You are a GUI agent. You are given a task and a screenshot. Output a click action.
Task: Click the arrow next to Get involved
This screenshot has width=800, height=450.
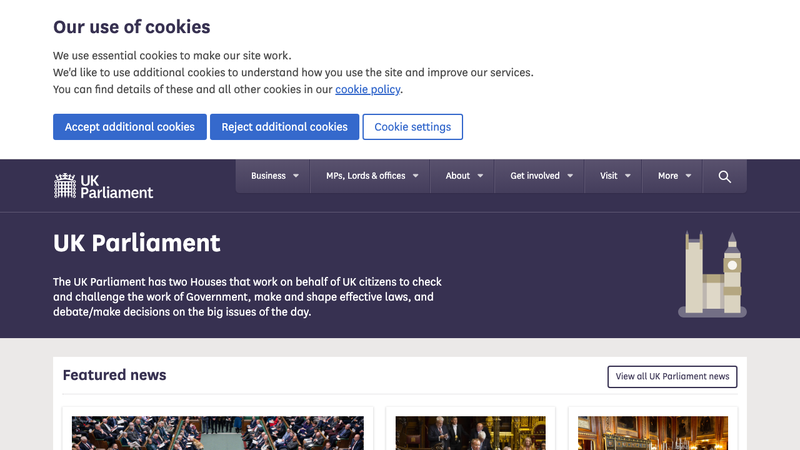pyautogui.click(x=570, y=176)
